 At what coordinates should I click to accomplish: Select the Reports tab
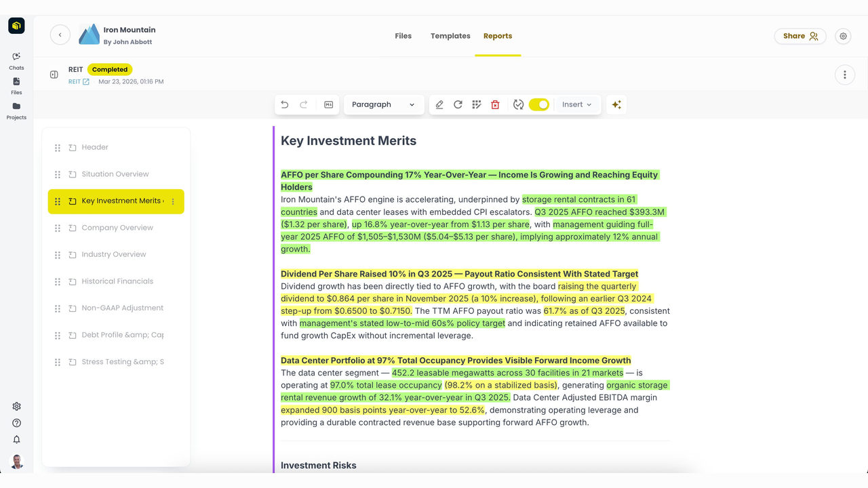pyautogui.click(x=498, y=36)
